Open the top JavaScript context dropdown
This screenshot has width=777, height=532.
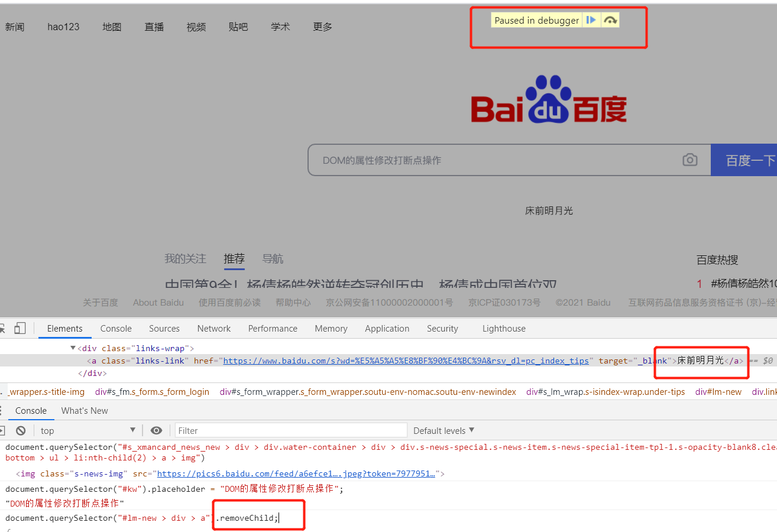tap(88, 430)
